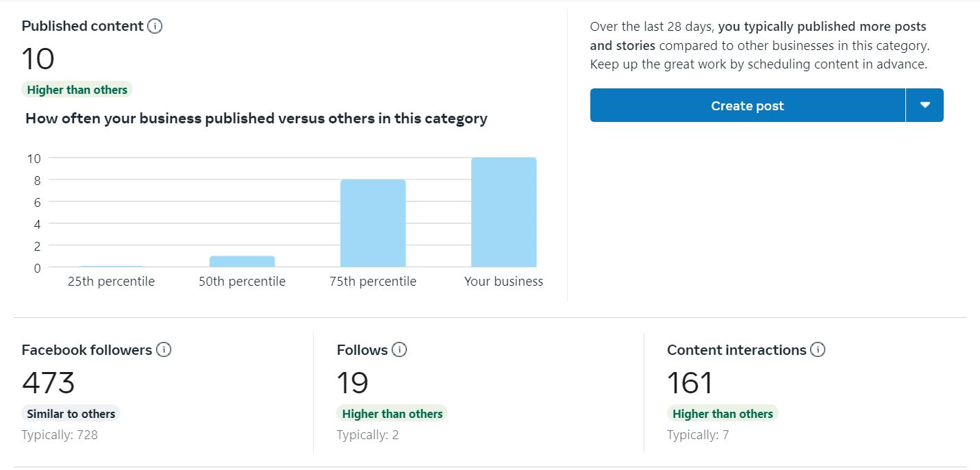Screen dimensions: 980x470
Task: Click the Content interactions count 161
Action: pos(690,383)
